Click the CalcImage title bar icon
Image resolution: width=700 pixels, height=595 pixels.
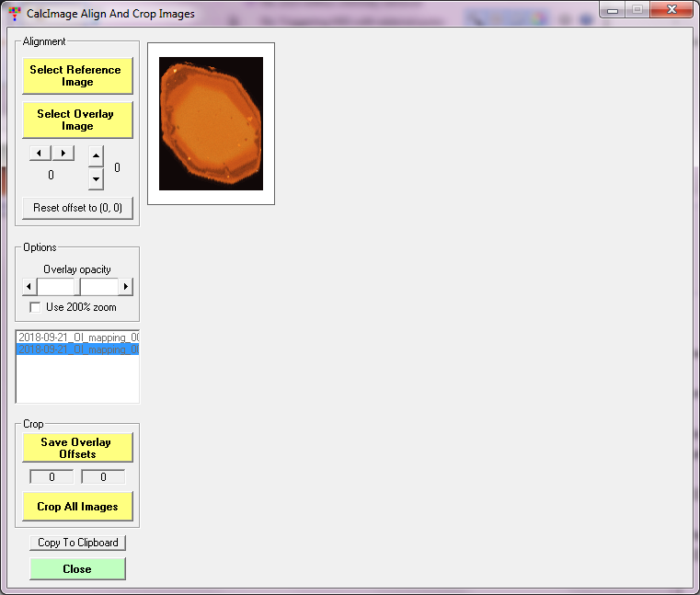pos(14,14)
